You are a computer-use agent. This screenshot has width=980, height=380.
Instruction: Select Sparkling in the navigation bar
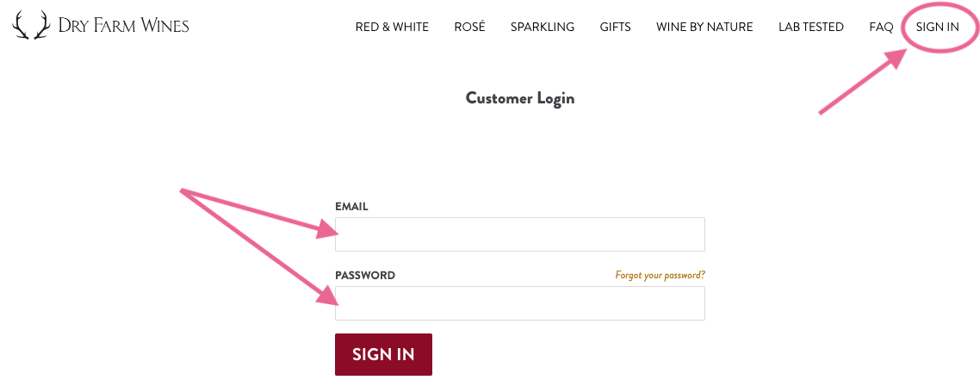[542, 27]
